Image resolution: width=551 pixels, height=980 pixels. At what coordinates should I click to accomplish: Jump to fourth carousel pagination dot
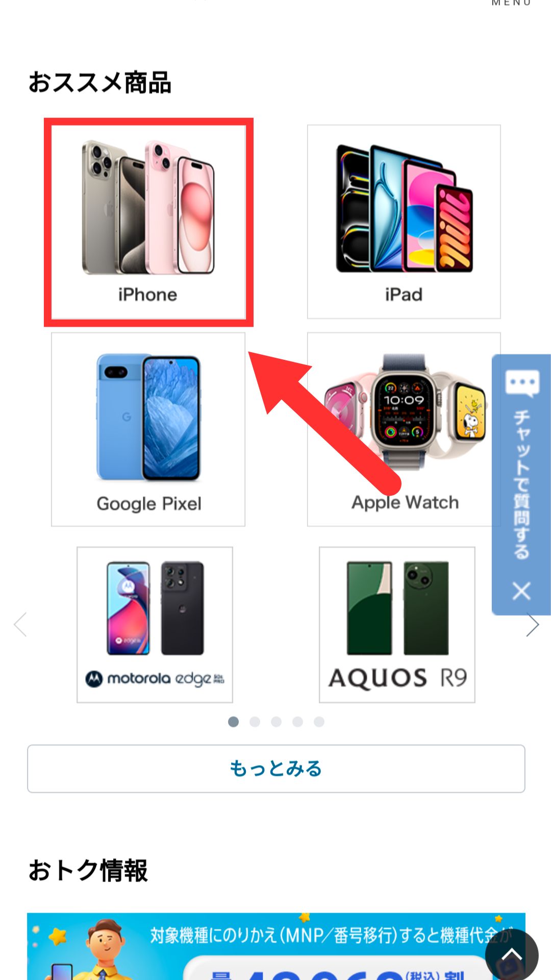pyautogui.click(x=297, y=722)
